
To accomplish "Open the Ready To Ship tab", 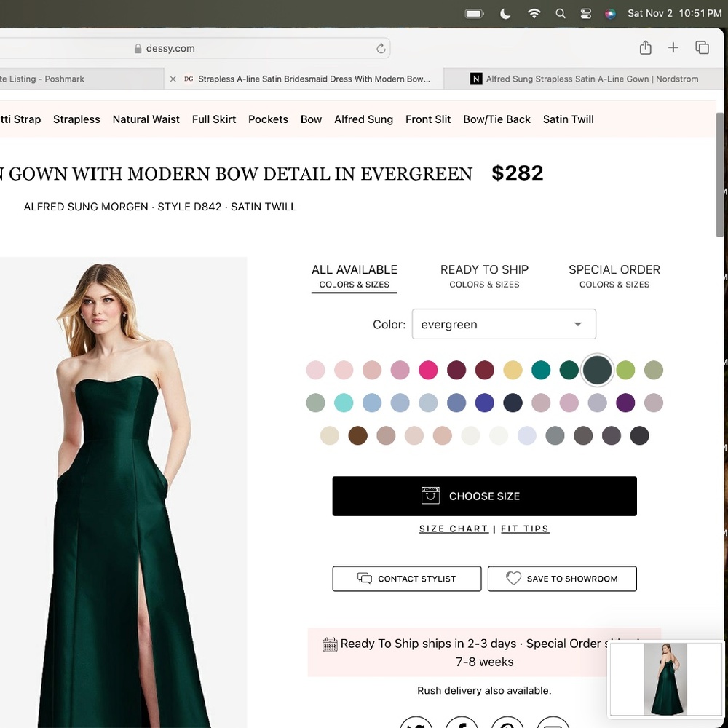I will (484, 276).
